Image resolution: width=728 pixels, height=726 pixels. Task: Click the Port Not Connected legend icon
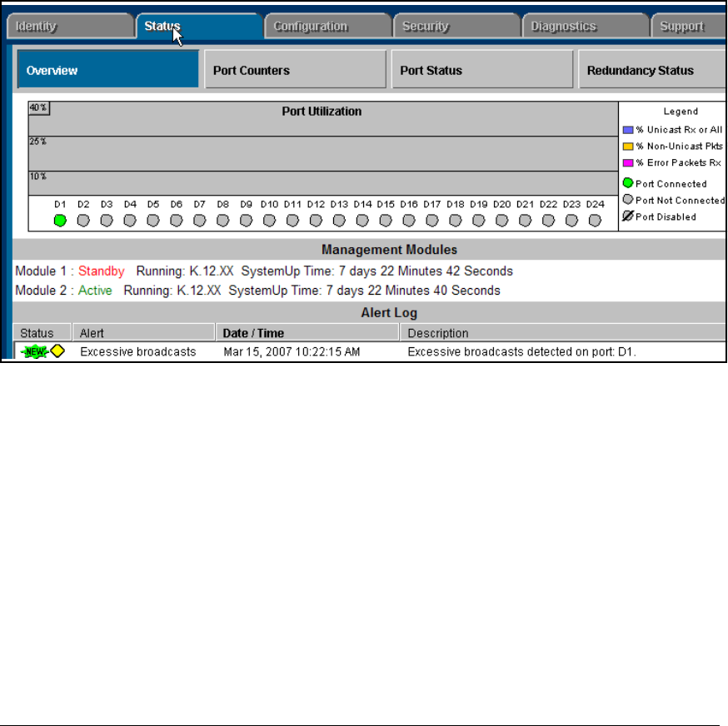tap(628, 200)
